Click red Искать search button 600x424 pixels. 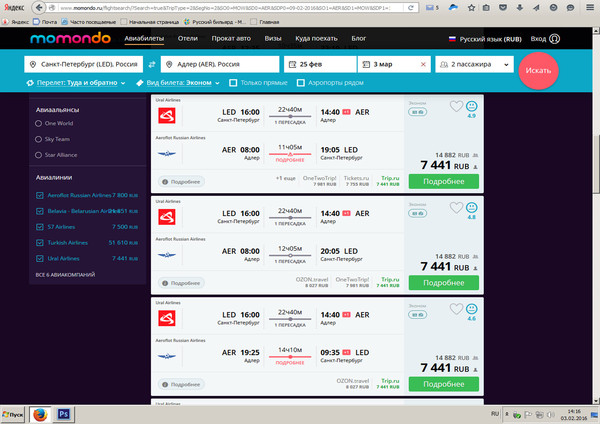pos(538,71)
